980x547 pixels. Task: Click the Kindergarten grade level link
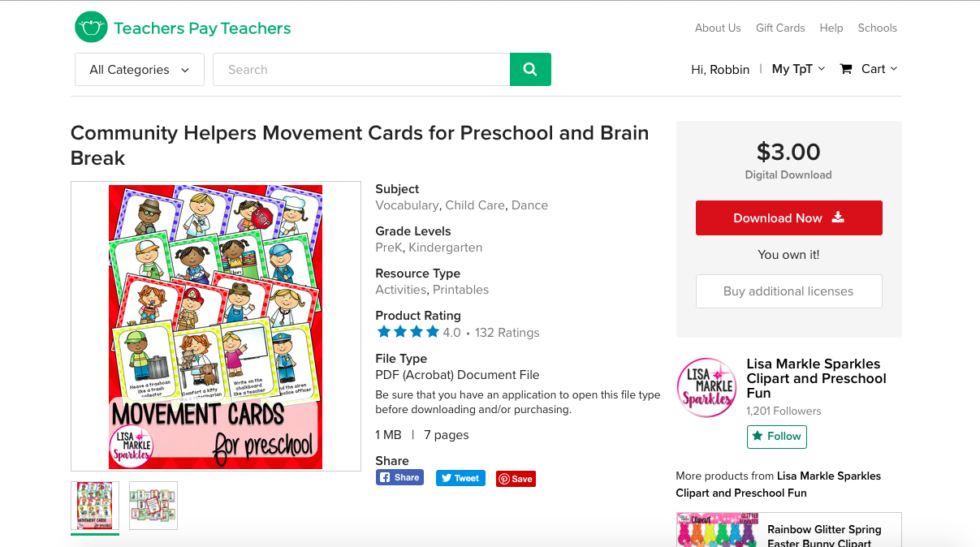click(x=446, y=248)
